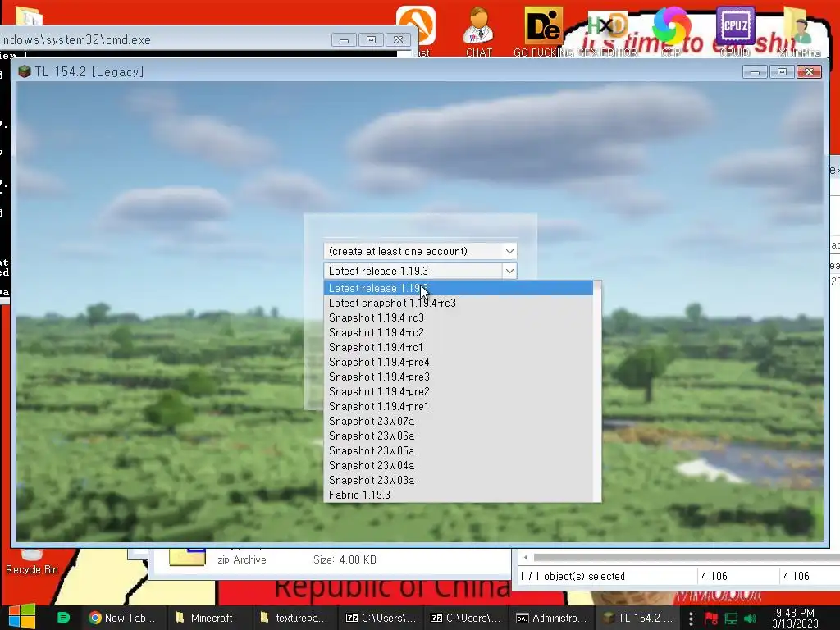Select Snapshot 23w07a version
The height and width of the screenshot is (630, 840).
coord(458,421)
